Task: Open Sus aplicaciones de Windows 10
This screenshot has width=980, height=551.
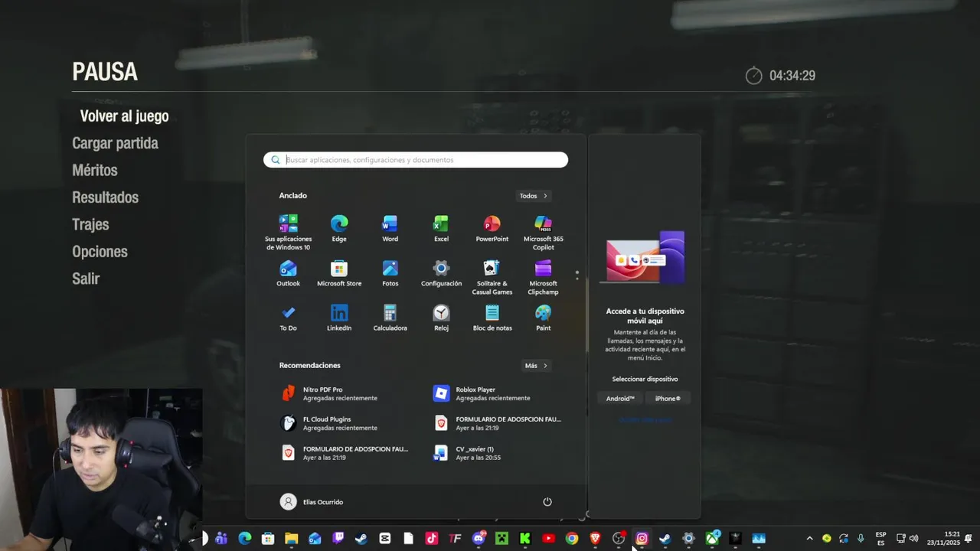Action: (288, 233)
